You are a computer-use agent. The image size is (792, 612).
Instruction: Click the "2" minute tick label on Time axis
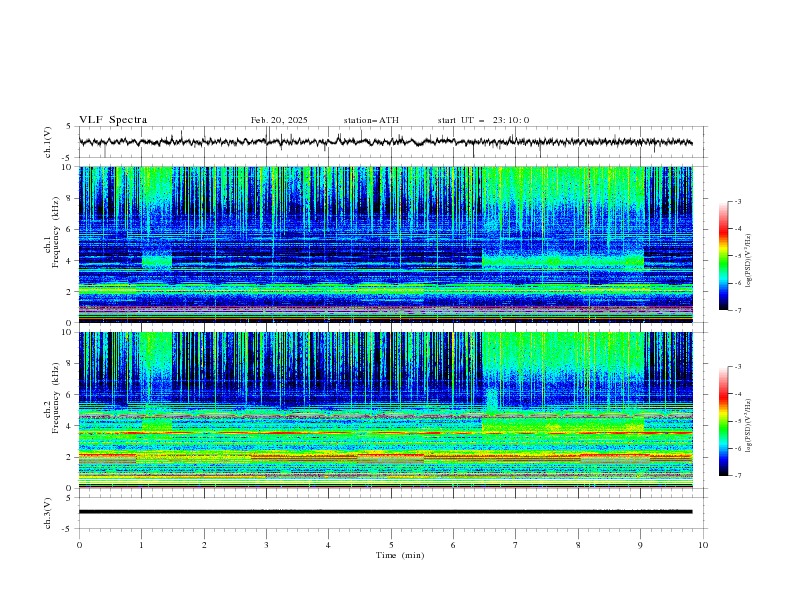(x=204, y=545)
